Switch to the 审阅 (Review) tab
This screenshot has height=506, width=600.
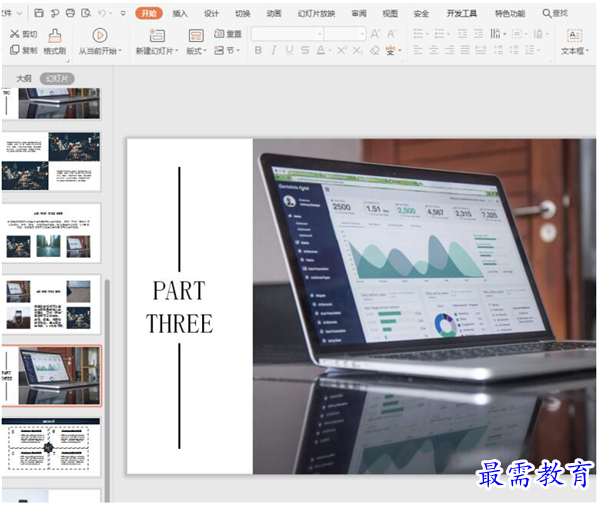click(359, 13)
